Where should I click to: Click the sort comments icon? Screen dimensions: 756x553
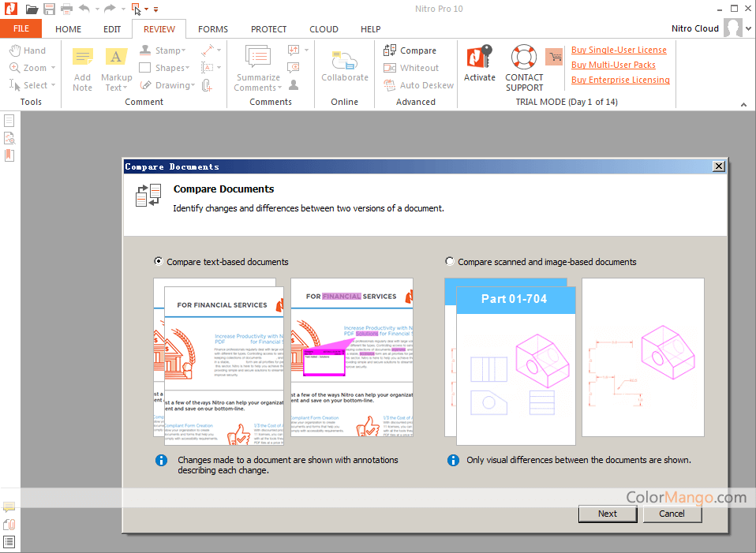(x=293, y=50)
